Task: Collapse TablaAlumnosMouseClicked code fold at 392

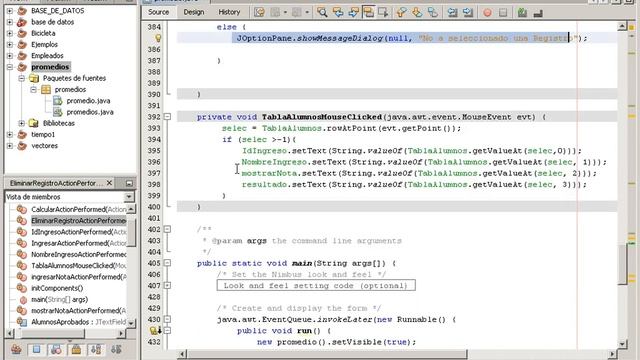Action: coord(167,117)
